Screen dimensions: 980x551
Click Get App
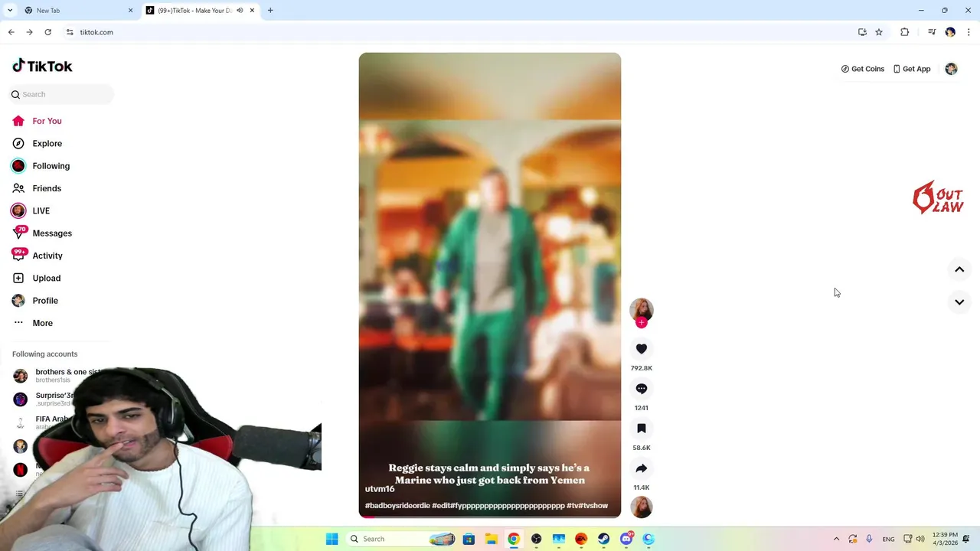pyautogui.click(x=912, y=69)
